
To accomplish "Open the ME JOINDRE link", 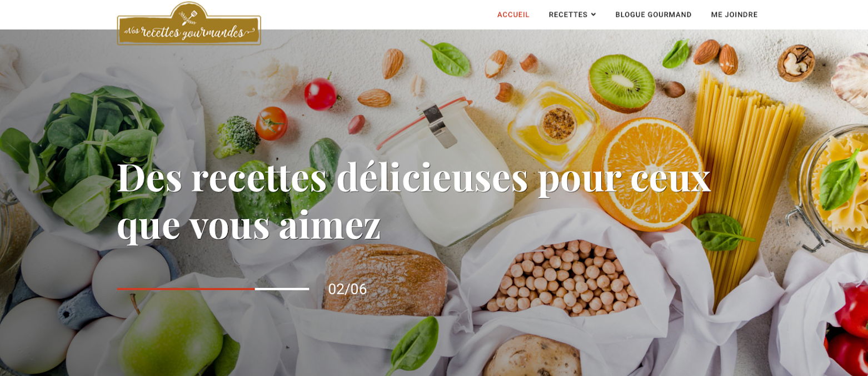I will [734, 14].
